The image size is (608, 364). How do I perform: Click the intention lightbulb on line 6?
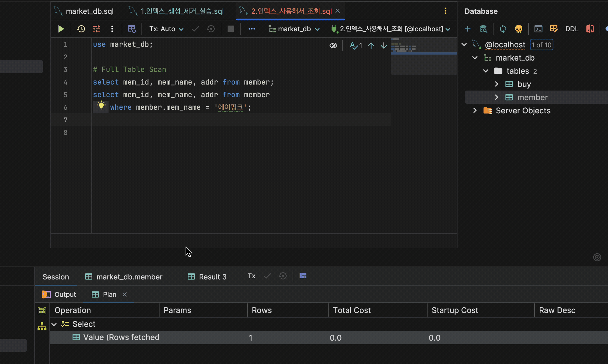tap(101, 106)
